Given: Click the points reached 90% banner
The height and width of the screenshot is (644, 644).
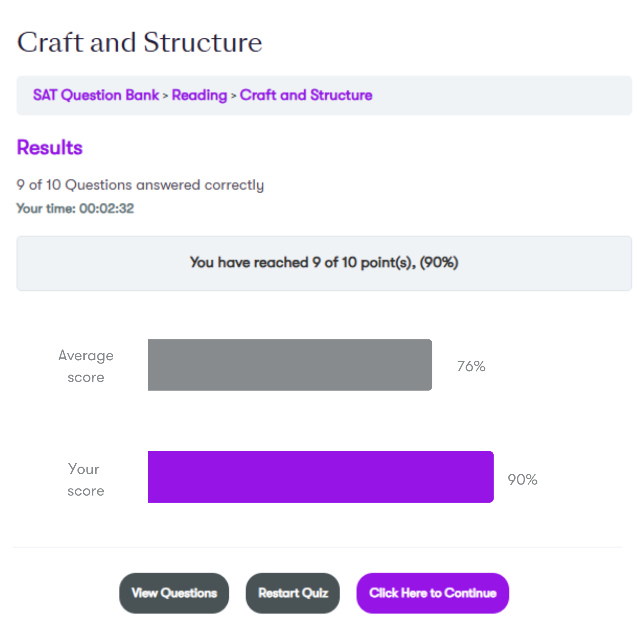Looking at the screenshot, I should click(324, 263).
